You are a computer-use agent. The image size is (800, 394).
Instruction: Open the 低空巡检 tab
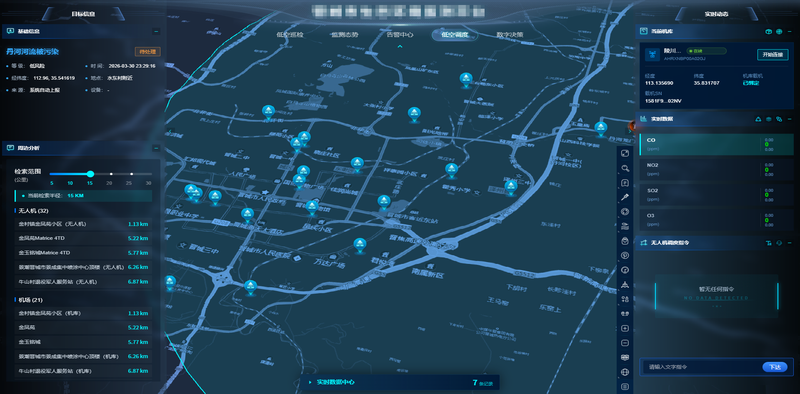(x=290, y=35)
